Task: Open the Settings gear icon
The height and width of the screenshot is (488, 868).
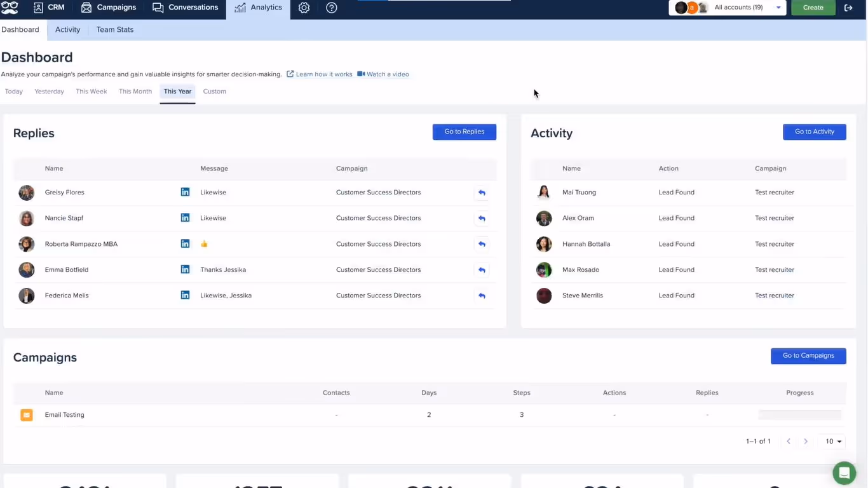Action: (304, 8)
